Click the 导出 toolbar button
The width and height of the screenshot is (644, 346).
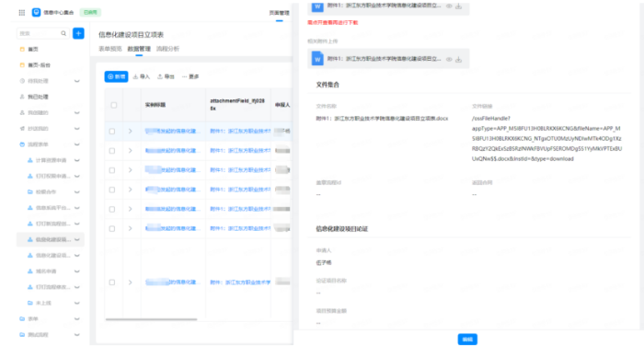[166, 77]
